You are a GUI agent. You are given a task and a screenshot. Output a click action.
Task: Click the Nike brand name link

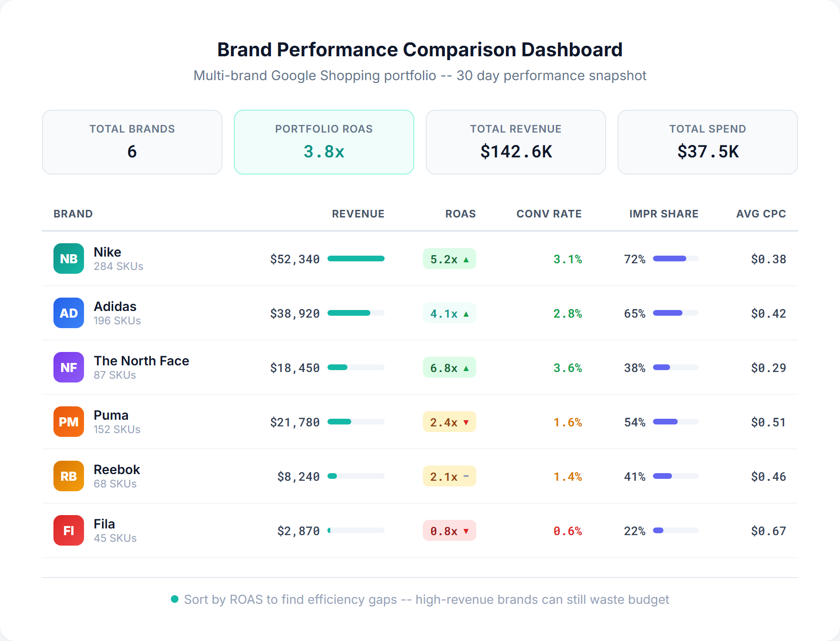pos(108,252)
